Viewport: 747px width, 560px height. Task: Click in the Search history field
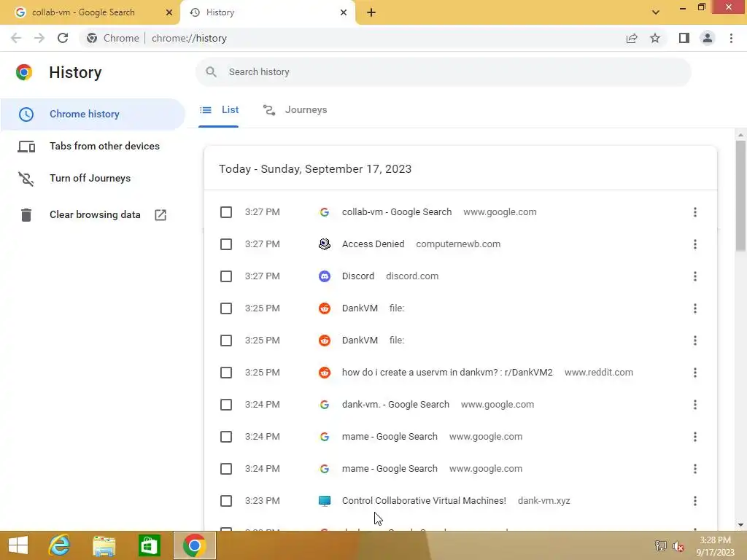pos(443,72)
